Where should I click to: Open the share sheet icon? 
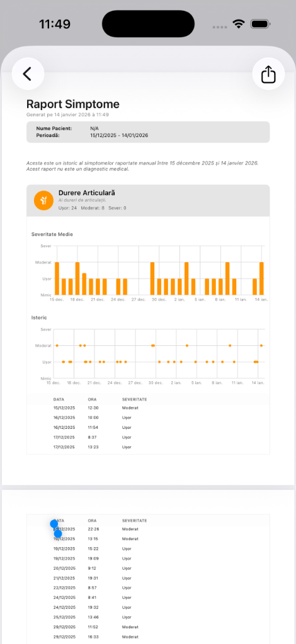tap(268, 74)
